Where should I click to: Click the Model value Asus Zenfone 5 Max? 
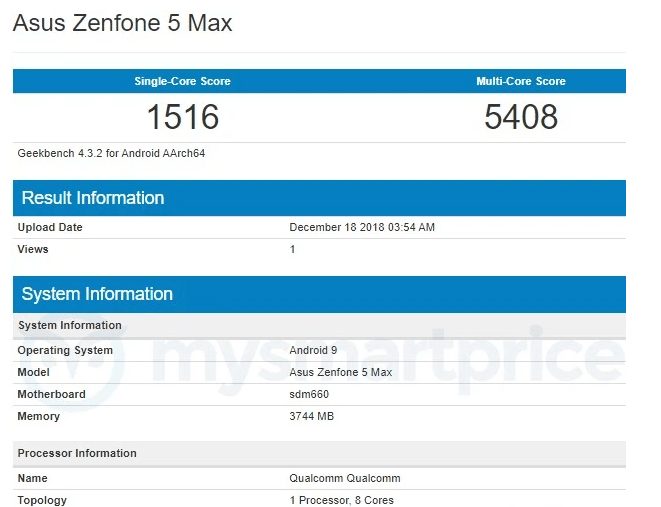tap(341, 372)
